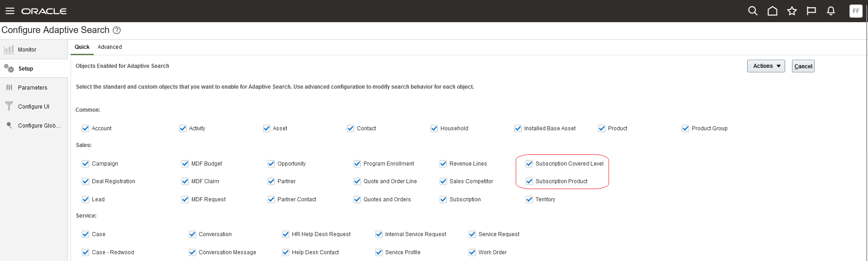Toggle the MDF Budget checkbox
The width and height of the screenshot is (868, 261).
pos(185,164)
